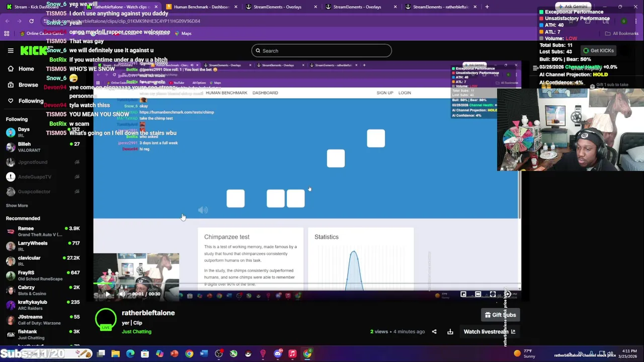Download the clip with the download icon
This screenshot has height=362, width=644.
(450, 332)
